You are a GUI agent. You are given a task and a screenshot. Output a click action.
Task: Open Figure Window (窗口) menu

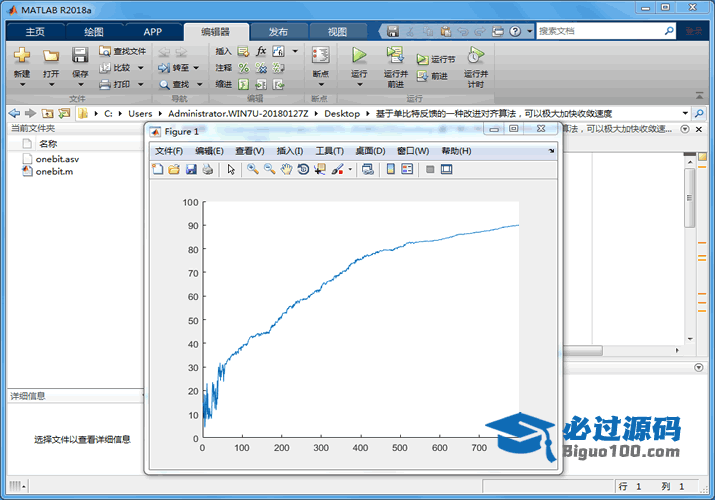[x=413, y=151]
